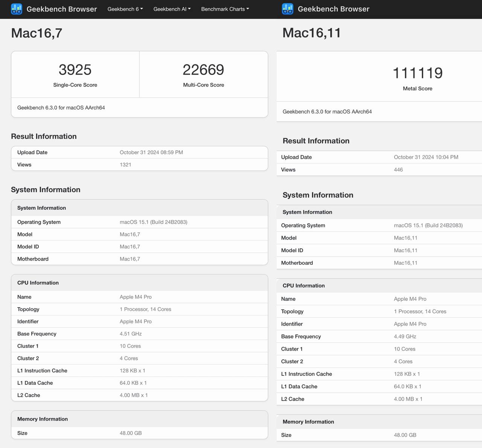Click Mac16,7 Identifier value Apple M4 Pro

[136, 322]
